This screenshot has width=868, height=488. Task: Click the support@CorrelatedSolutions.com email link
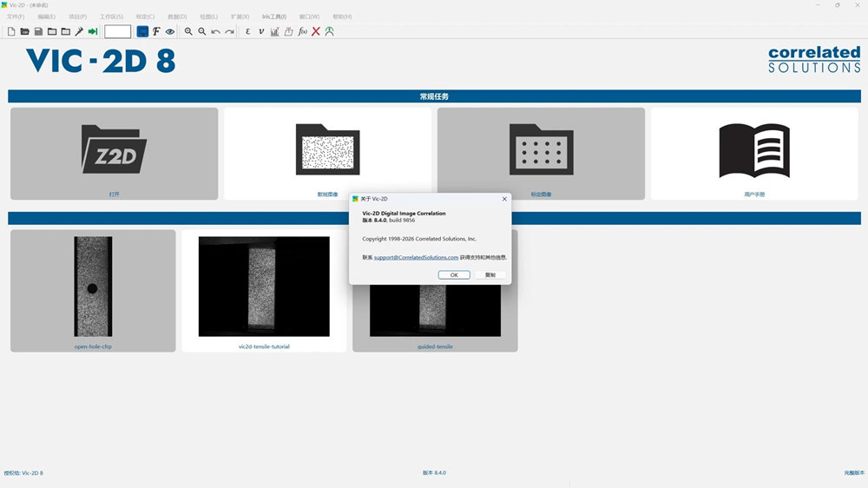[416, 258]
